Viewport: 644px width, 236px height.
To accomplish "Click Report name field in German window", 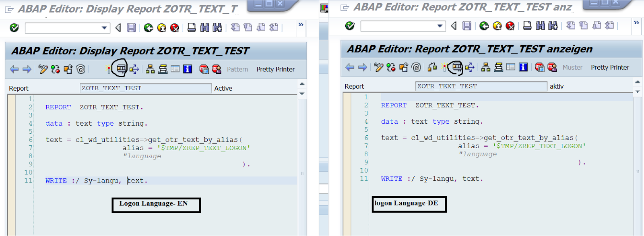I will coord(481,86).
